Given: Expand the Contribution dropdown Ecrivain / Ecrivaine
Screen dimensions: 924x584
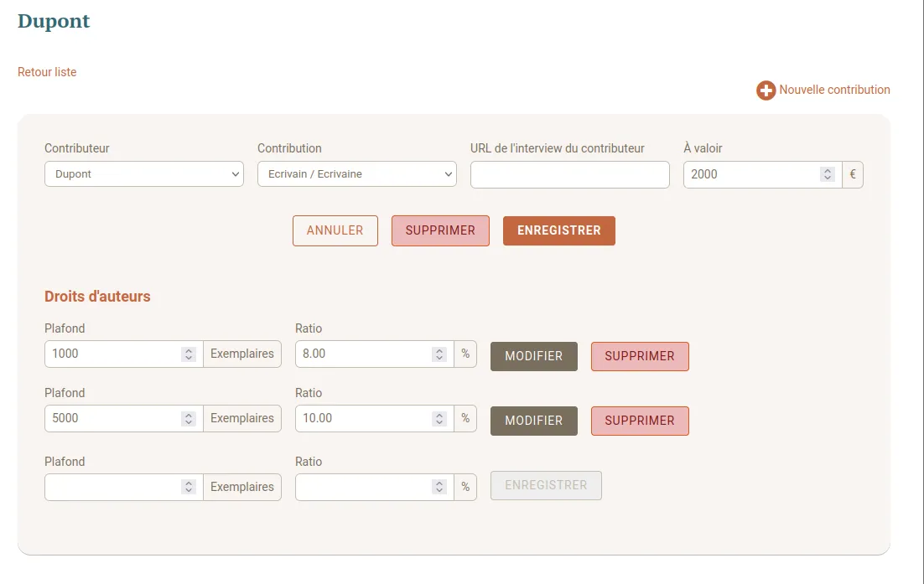Looking at the screenshot, I should pyautogui.click(x=356, y=174).
